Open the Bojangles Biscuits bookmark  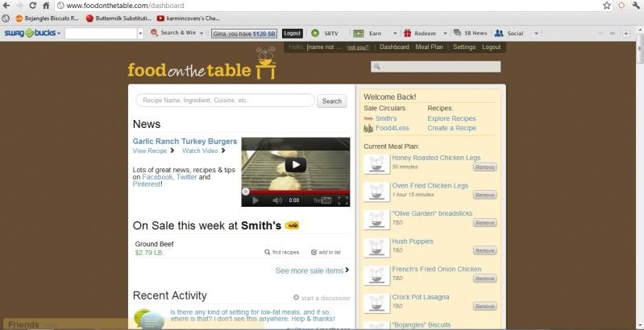[48, 18]
